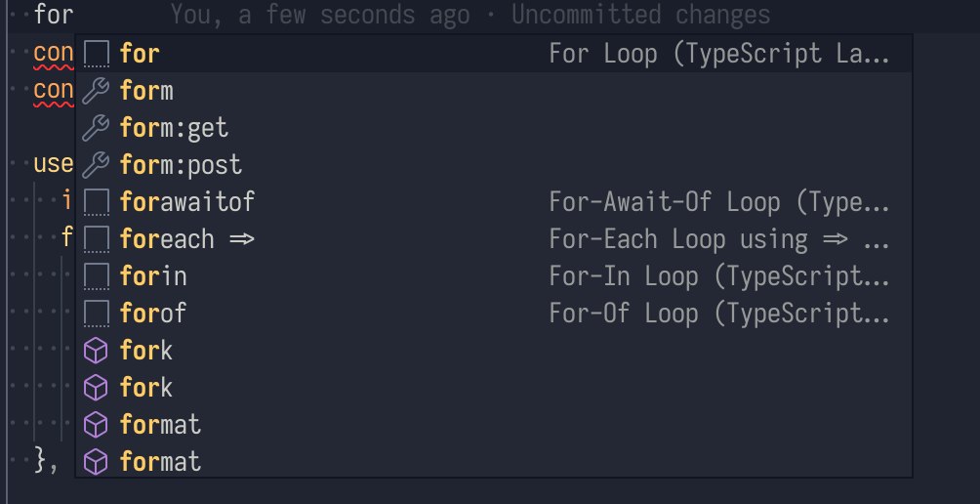The height and width of the screenshot is (504, 980).
Task: Select the "form:get" suggestion text
Action: click(174, 128)
